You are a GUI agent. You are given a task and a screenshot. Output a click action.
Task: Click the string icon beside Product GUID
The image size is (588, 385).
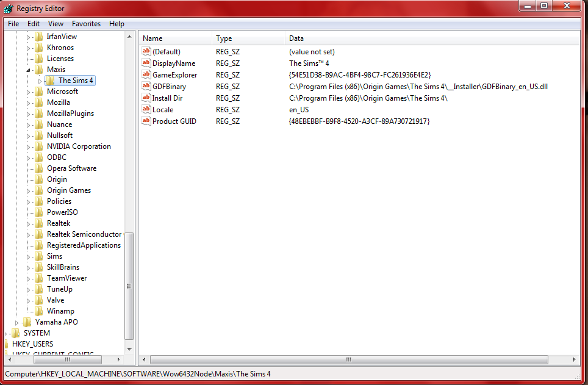(x=146, y=121)
